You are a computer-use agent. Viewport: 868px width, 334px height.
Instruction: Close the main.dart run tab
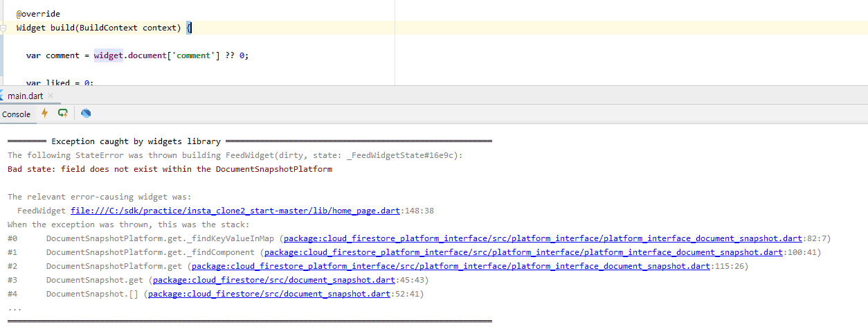pyautogui.click(x=51, y=96)
